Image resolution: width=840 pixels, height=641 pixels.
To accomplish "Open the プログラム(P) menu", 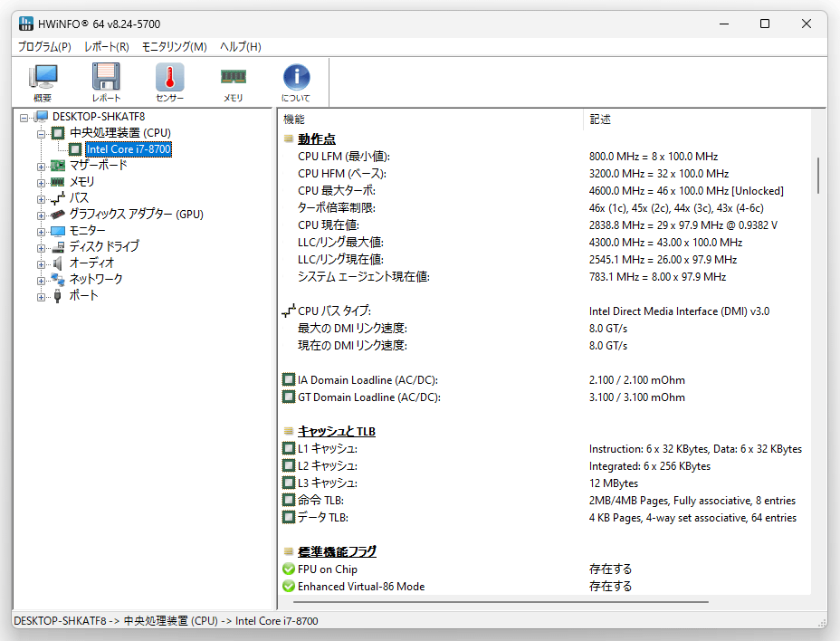I will pos(44,47).
